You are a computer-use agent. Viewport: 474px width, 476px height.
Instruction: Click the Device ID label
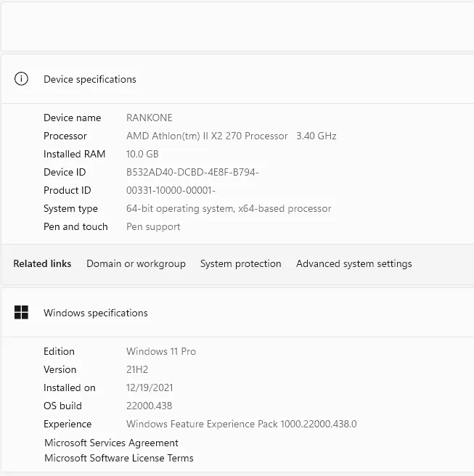click(x=65, y=172)
